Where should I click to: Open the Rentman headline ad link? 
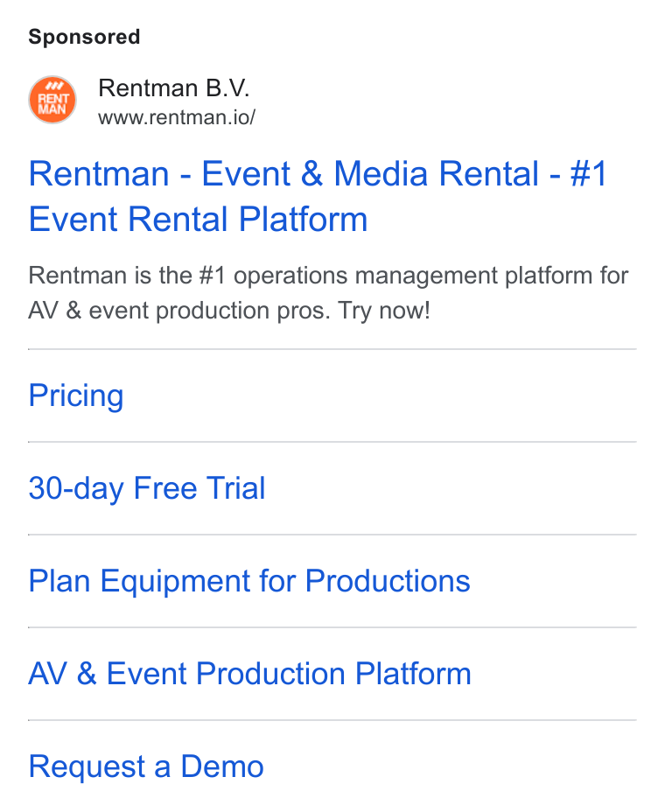tap(318, 196)
